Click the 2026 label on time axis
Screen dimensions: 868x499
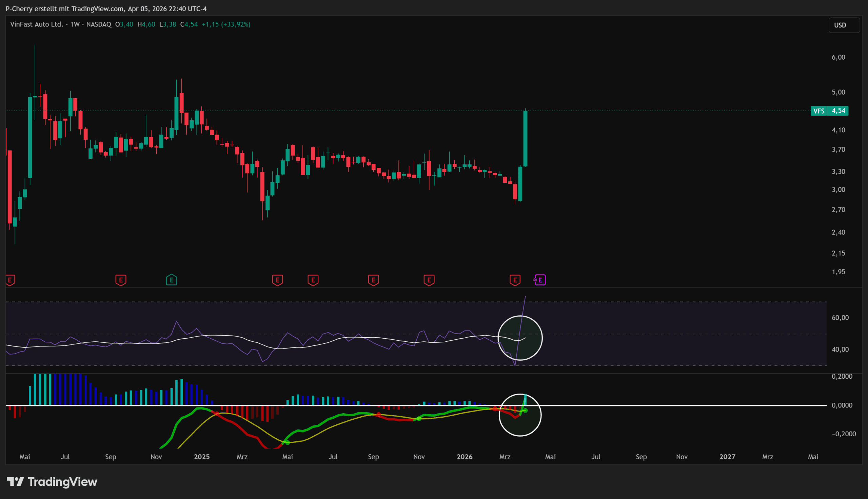pos(464,457)
